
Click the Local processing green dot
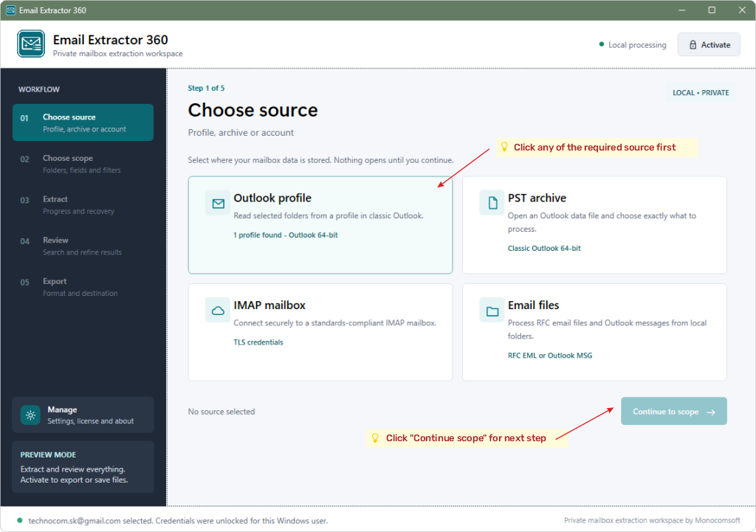601,44
